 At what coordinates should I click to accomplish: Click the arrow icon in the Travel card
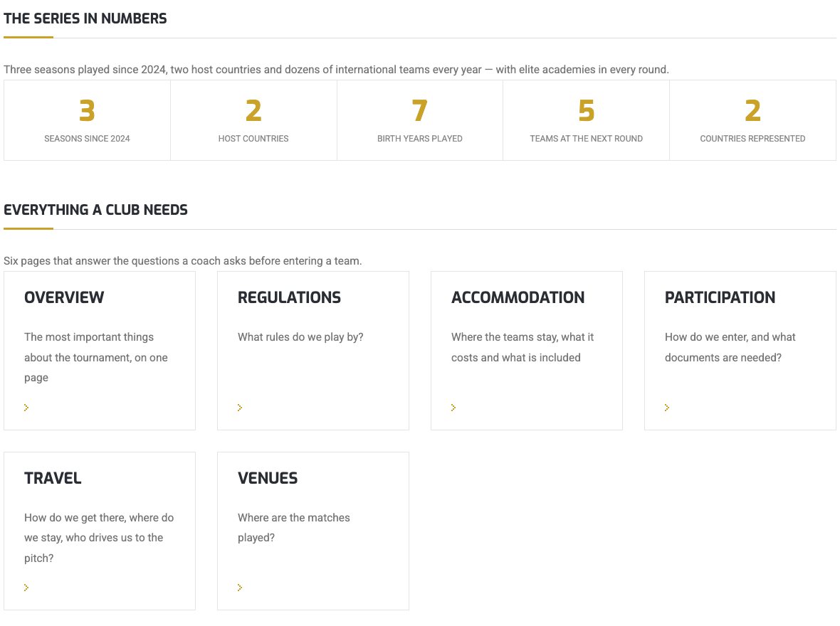click(x=26, y=588)
